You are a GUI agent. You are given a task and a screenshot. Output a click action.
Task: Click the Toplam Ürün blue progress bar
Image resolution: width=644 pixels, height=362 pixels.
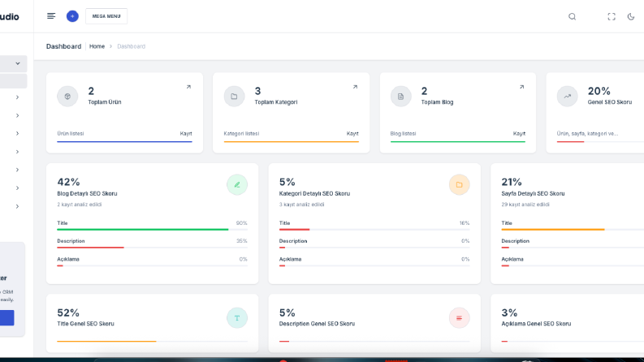[124, 141]
